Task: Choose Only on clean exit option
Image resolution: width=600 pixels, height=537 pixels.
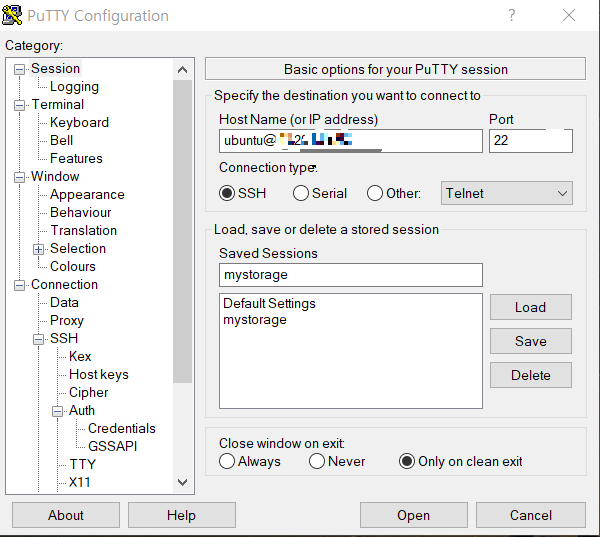Action: [406, 461]
